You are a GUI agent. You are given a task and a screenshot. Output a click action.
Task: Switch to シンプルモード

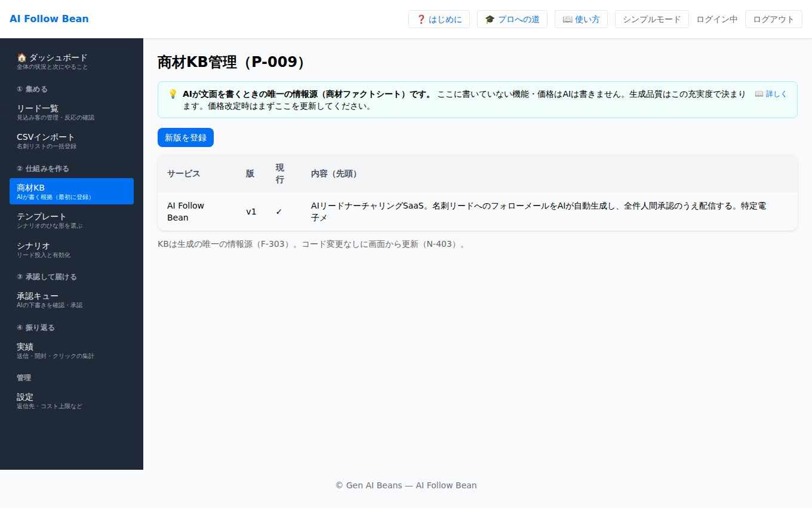click(651, 19)
